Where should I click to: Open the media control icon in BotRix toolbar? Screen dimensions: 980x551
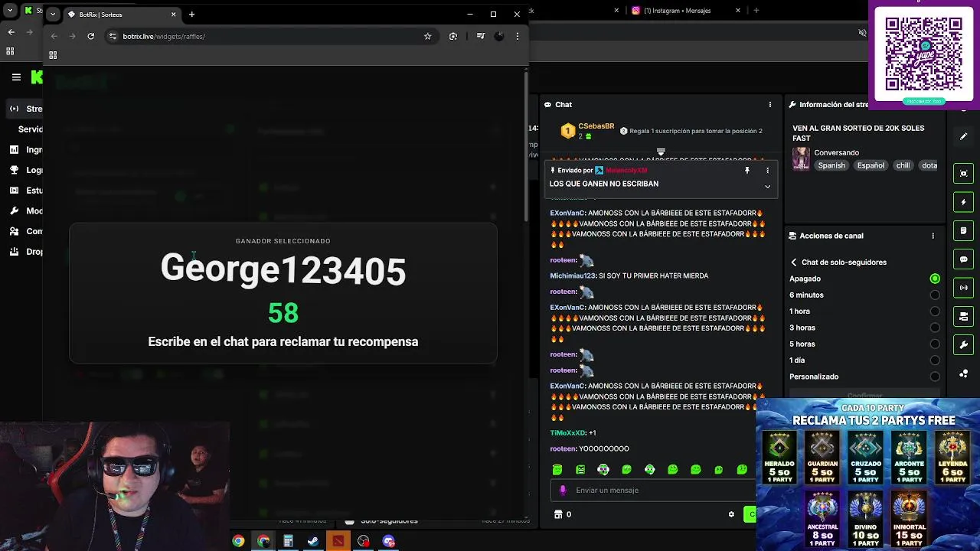click(x=480, y=36)
